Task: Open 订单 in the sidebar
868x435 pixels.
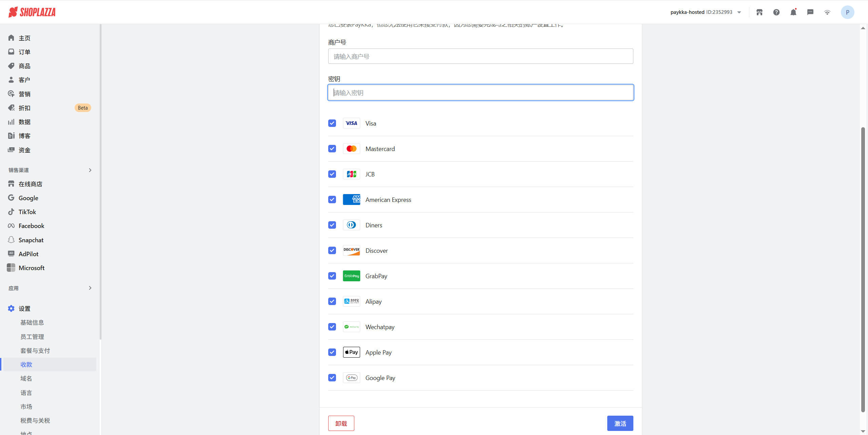Action: click(24, 52)
